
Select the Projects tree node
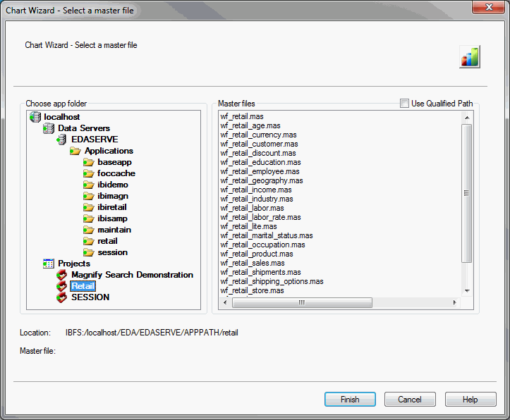pos(74,264)
